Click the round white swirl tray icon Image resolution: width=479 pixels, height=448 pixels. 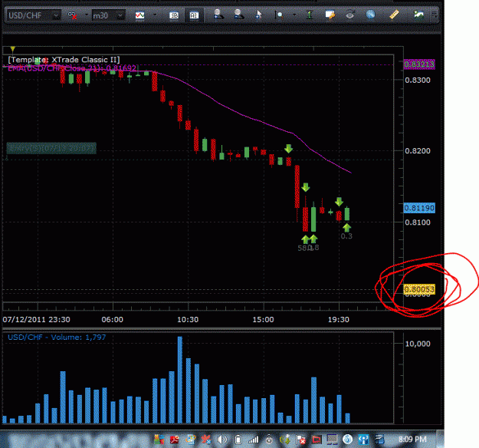pos(347,440)
